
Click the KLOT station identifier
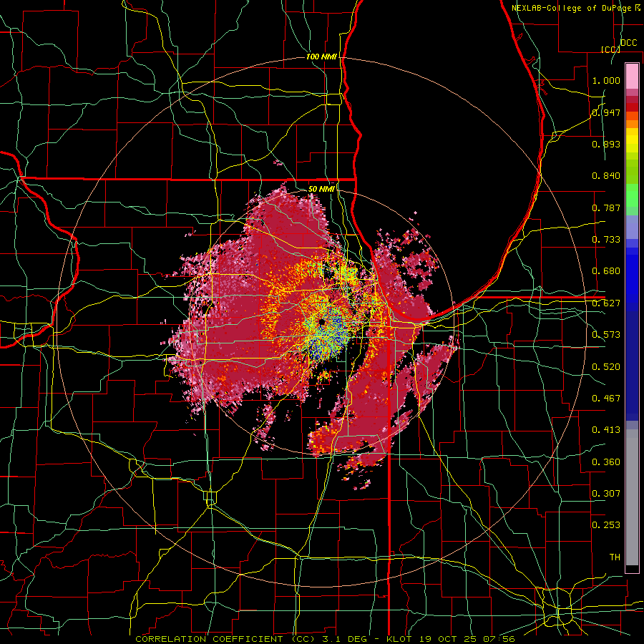[399, 639]
